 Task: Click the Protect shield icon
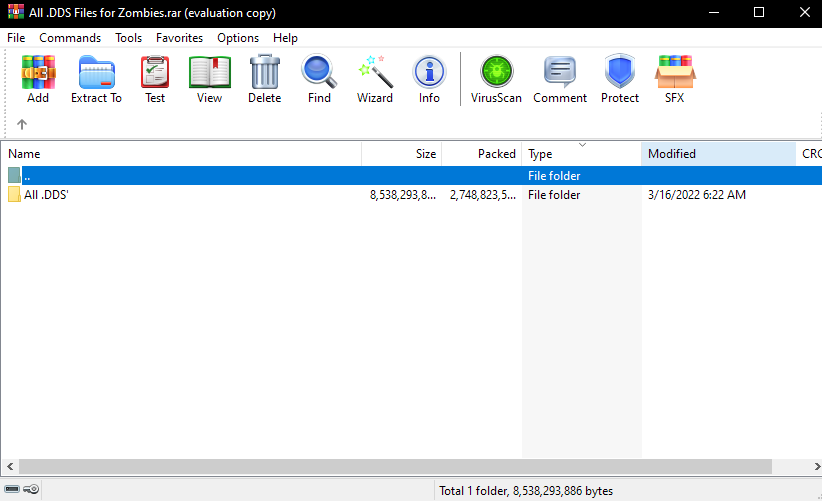[x=620, y=71]
